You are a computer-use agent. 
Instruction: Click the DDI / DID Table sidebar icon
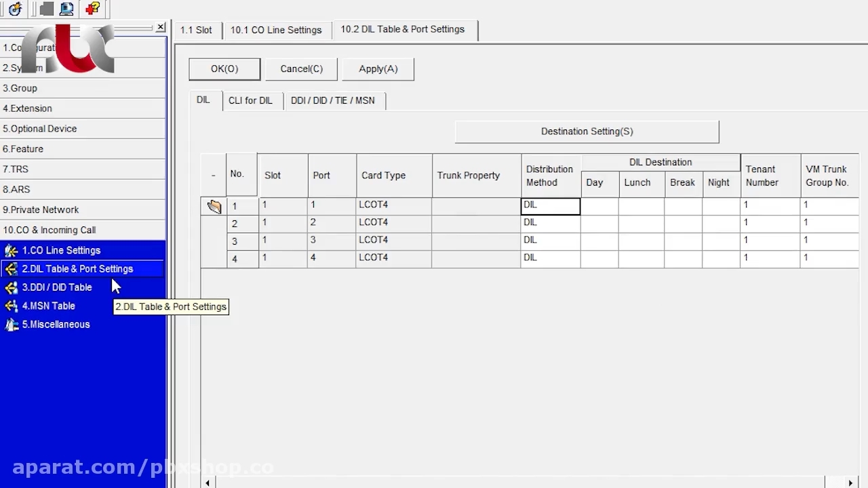[x=11, y=288]
